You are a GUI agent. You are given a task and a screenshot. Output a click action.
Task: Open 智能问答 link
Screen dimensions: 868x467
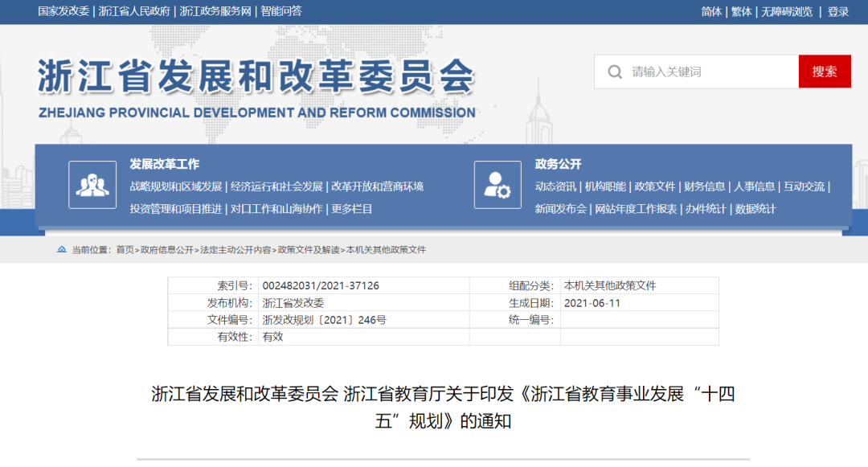281,11
